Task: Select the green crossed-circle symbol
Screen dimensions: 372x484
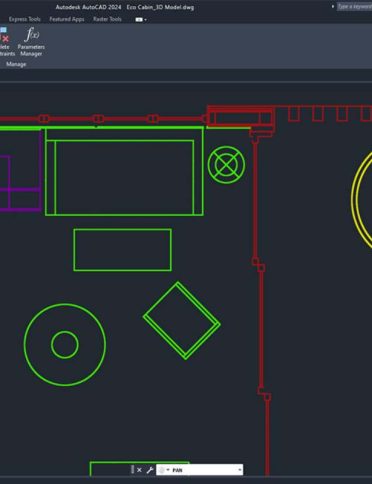Action: pyautogui.click(x=226, y=165)
